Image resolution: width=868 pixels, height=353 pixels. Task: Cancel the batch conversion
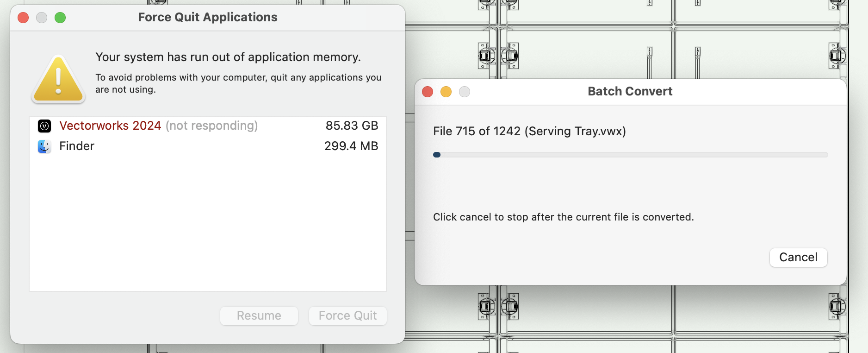pyautogui.click(x=798, y=258)
